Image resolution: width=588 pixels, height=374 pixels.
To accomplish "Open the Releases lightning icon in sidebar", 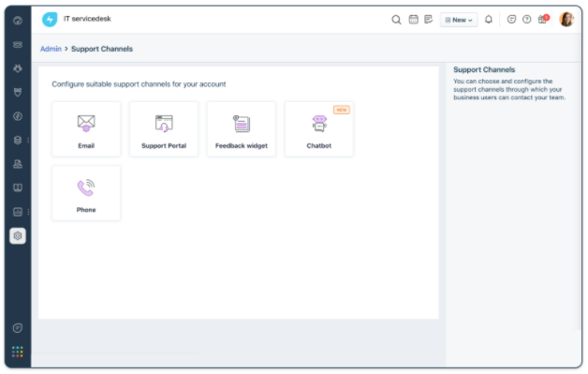I will [x=18, y=116].
